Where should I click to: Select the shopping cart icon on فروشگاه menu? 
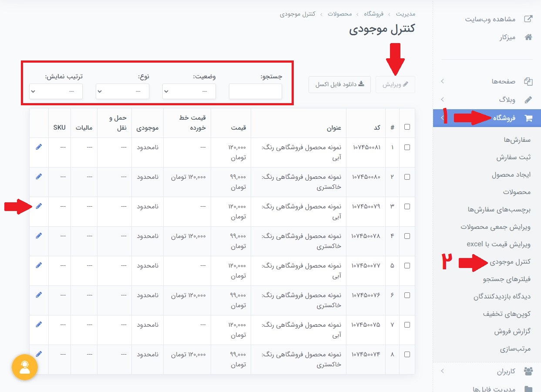(529, 118)
